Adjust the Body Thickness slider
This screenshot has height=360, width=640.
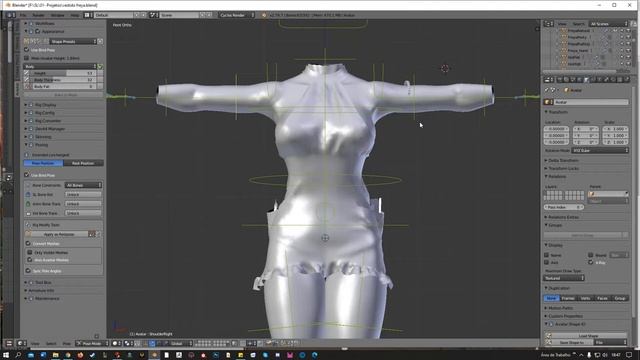coord(63,80)
